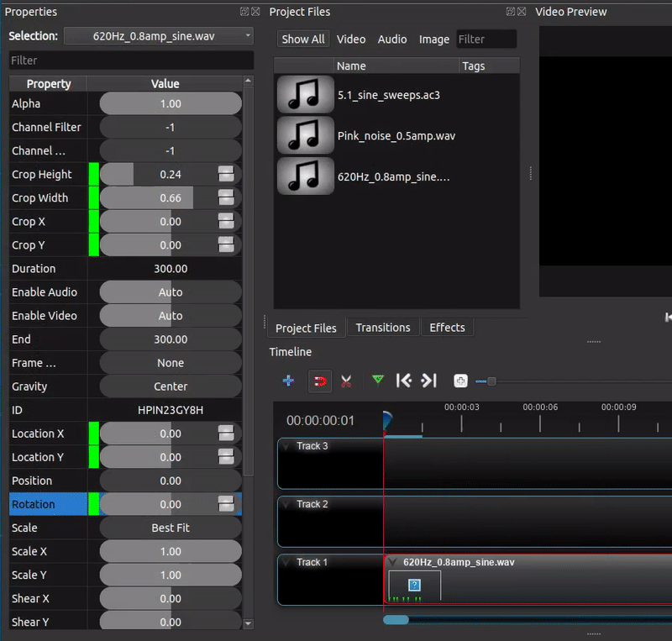
Task: Click the blue playhead marker on ruler
Action: coord(386,420)
